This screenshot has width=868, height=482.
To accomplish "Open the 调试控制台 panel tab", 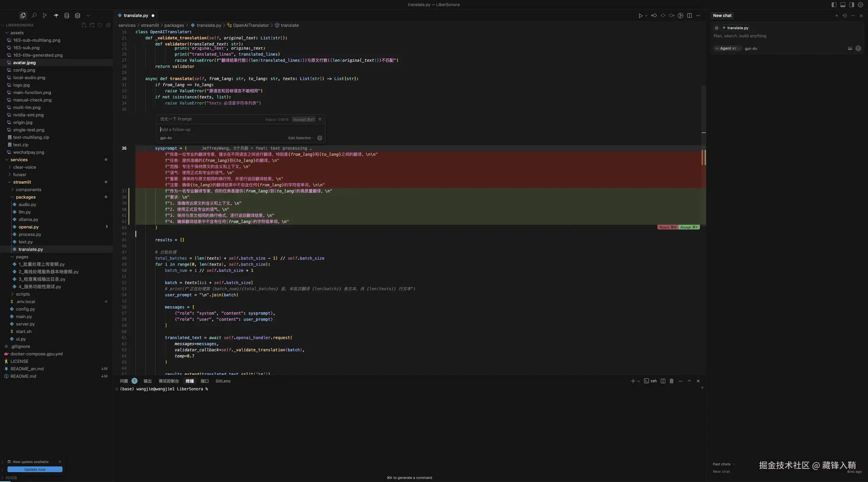I will pos(168,381).
